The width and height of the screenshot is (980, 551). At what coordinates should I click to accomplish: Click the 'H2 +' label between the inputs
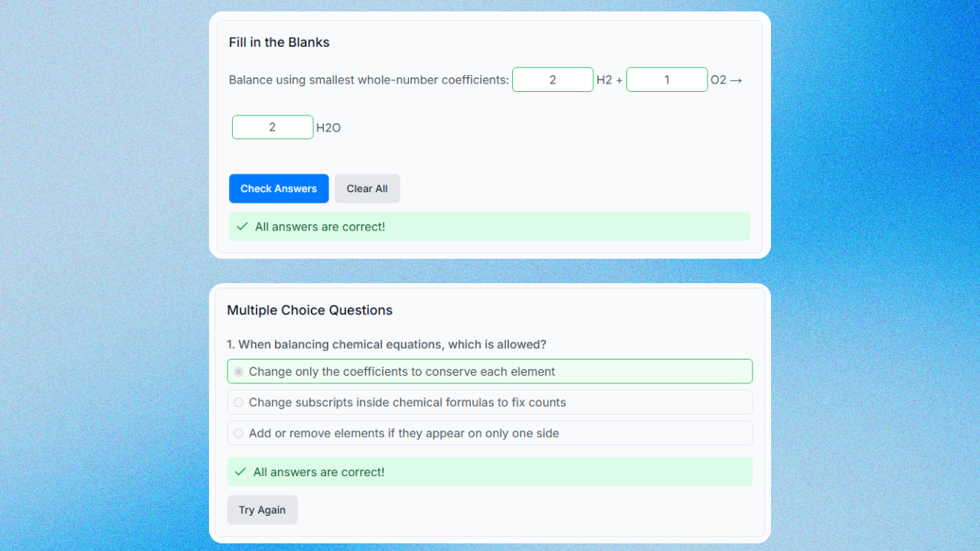pos(609,80)
